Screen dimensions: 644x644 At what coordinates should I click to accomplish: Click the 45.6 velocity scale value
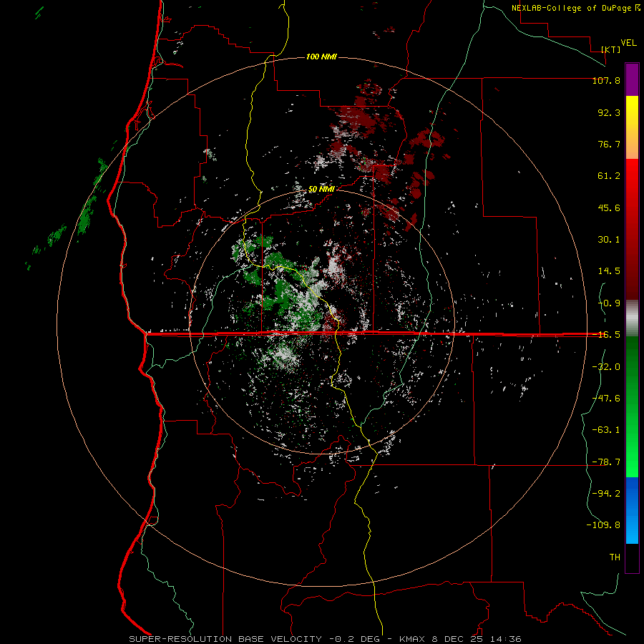coord(609,208)
